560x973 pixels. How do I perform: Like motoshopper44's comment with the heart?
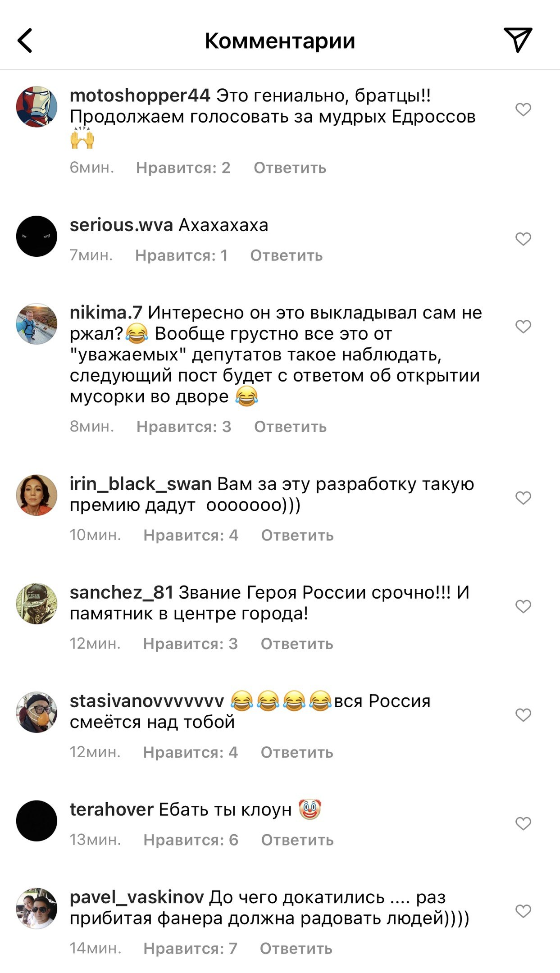(x=523, y=109)
